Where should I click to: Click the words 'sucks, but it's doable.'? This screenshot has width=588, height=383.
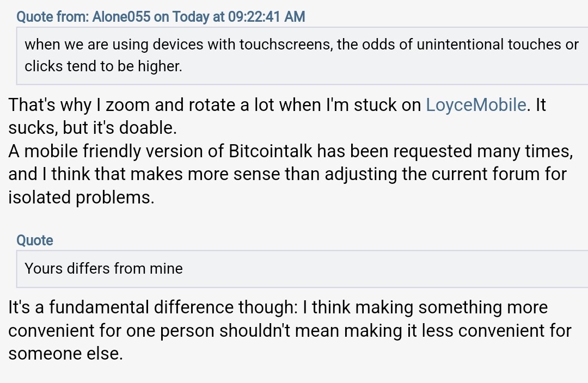coord(92,128)
